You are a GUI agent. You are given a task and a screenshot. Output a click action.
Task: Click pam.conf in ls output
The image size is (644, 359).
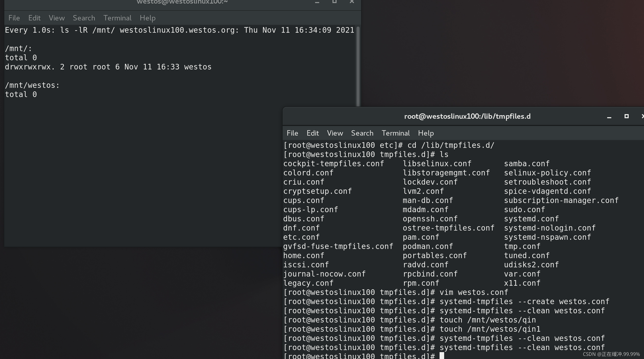click(421, 237)
